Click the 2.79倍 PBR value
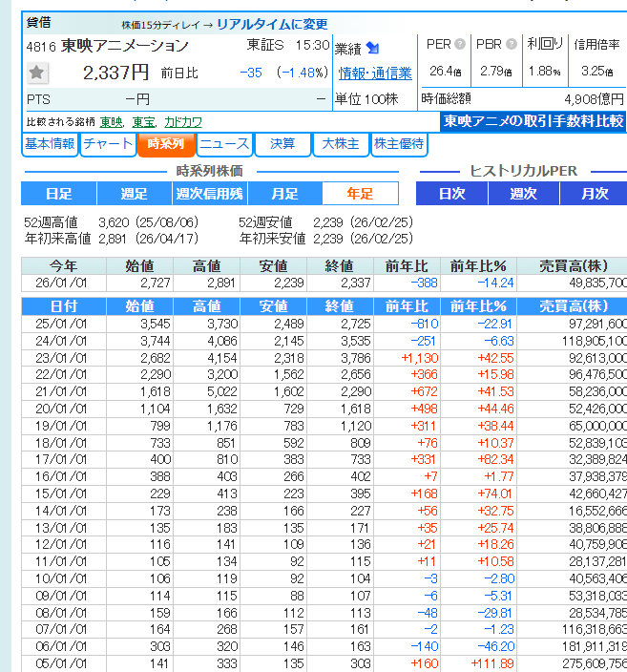This screenshot has width=627, height=672. (496, 72)
